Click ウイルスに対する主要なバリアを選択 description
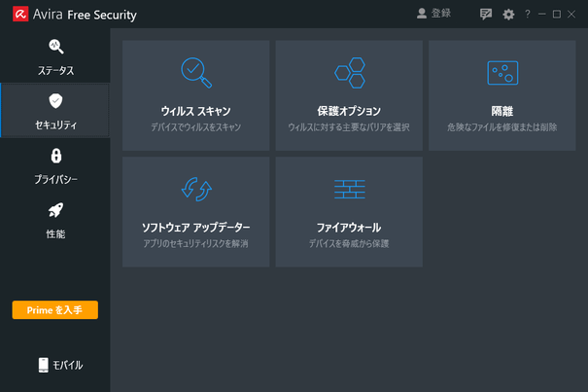588x392 pixels. coord(349,127)
